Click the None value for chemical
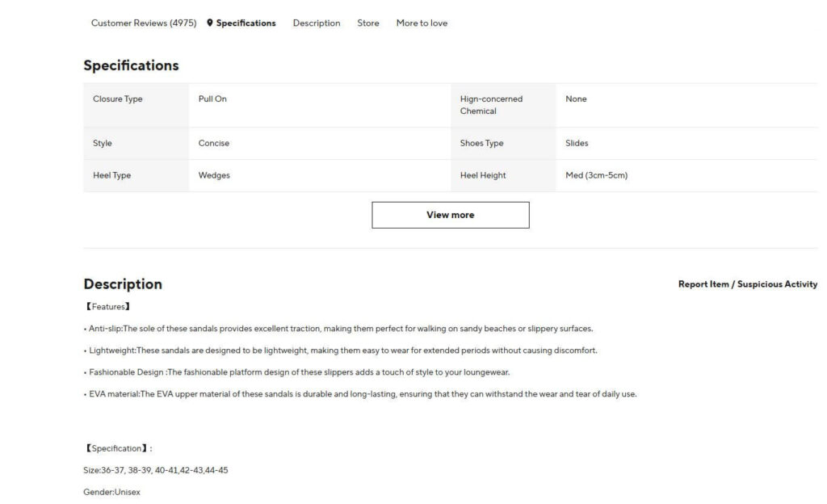 (576, 99)
